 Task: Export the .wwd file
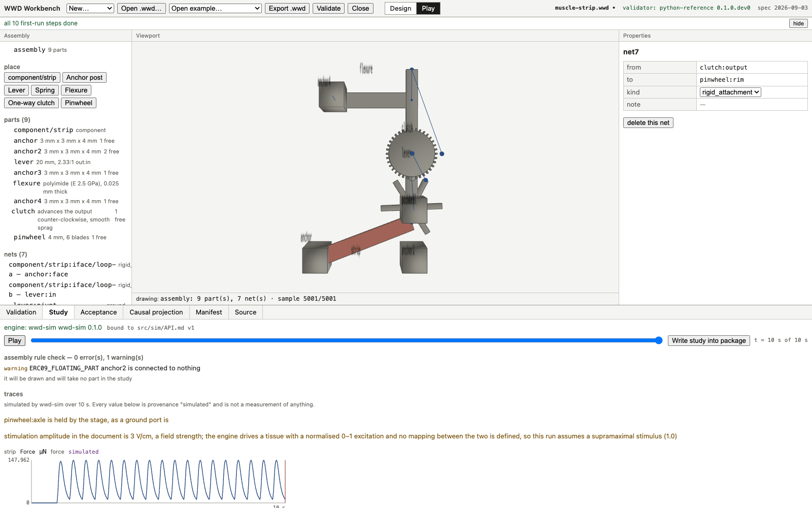tap(287, 8)
